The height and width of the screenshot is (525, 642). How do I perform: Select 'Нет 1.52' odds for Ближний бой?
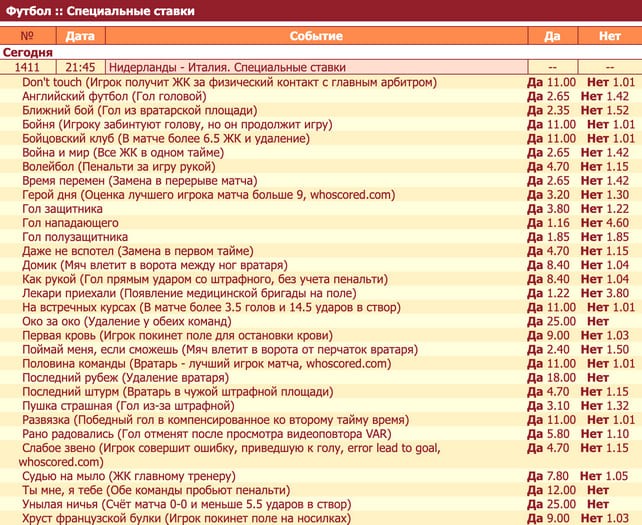609,110
